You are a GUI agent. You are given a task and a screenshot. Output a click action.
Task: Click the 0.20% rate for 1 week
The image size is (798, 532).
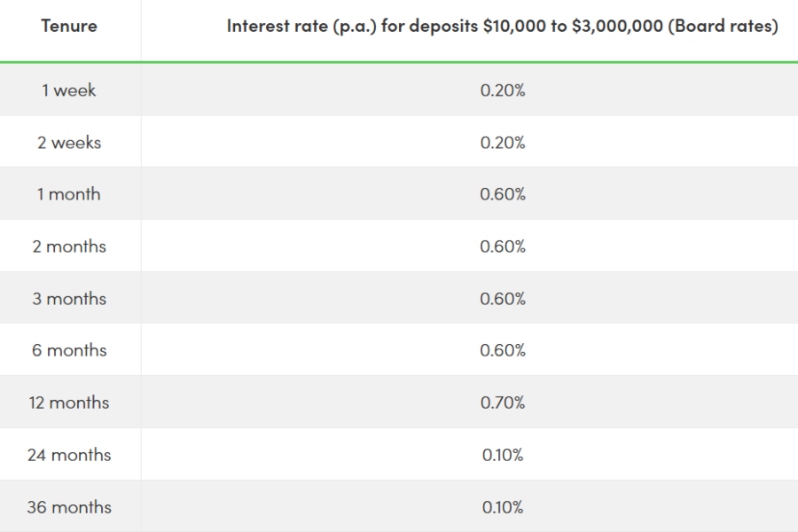503,90
